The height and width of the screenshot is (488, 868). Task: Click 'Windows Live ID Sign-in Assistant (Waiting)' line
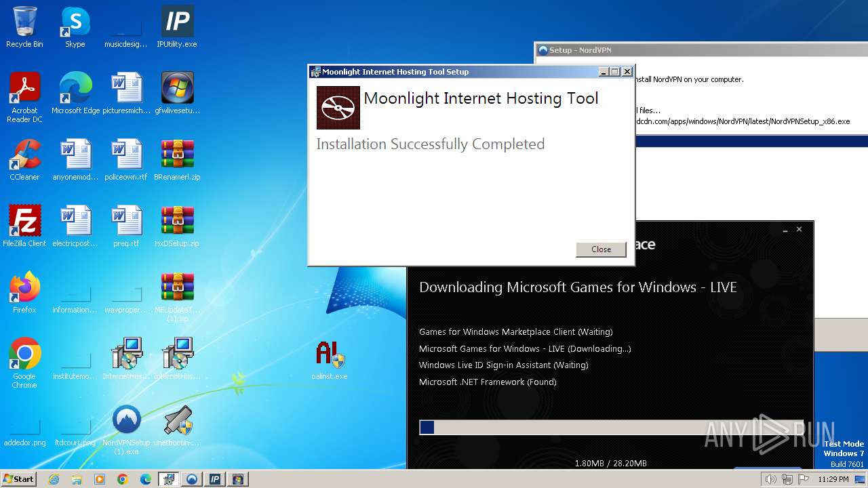coord(503,365)
